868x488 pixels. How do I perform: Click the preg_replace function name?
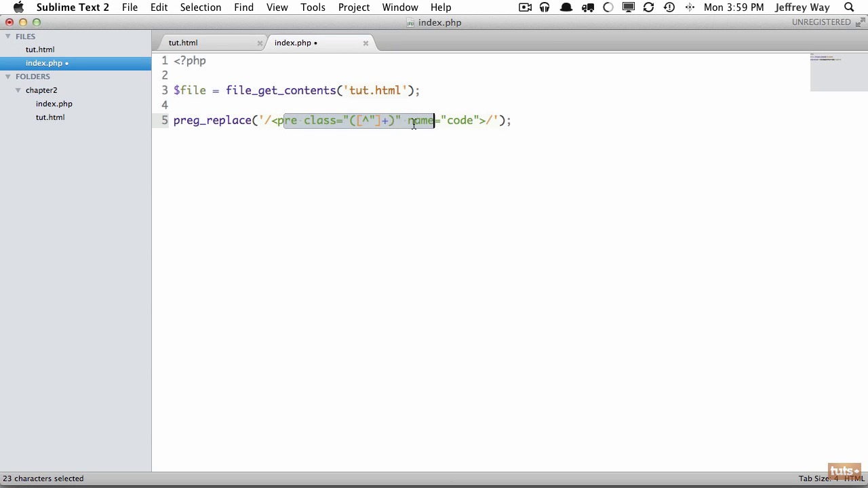pyautogui.click(x=213, y=120)
